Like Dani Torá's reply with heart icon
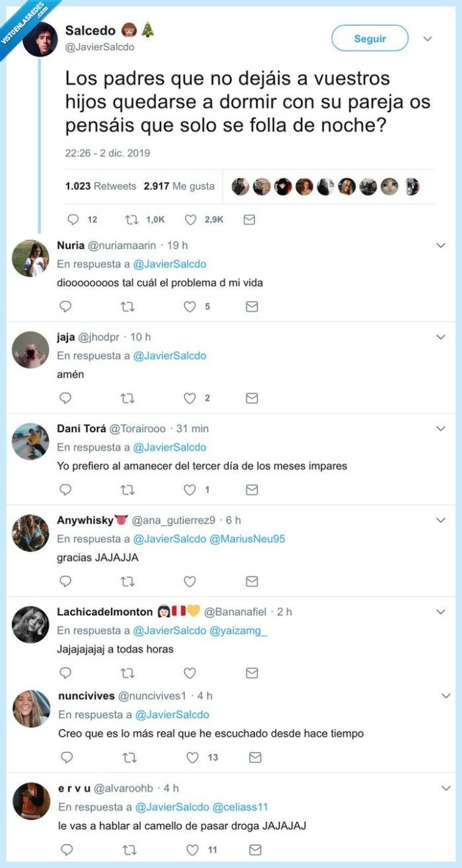This screenshot has height=868, width=462. pos(190,490)
